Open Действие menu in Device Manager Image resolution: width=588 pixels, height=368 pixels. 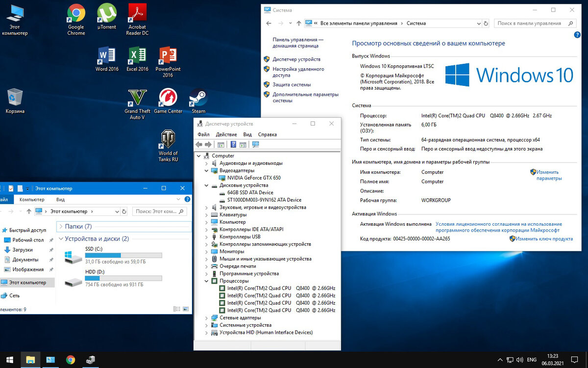click(x=226, y=134)
